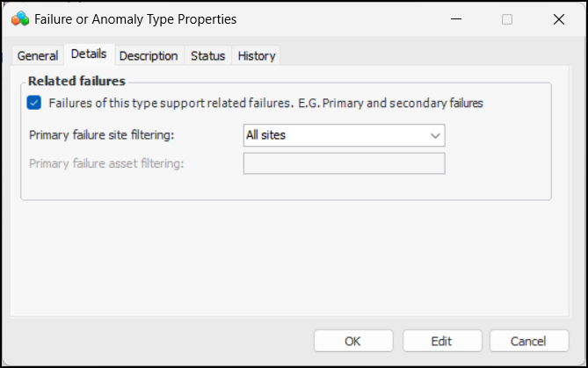Click the dialog title bar text
The image size is (588, 368).
tap(135, 18)
